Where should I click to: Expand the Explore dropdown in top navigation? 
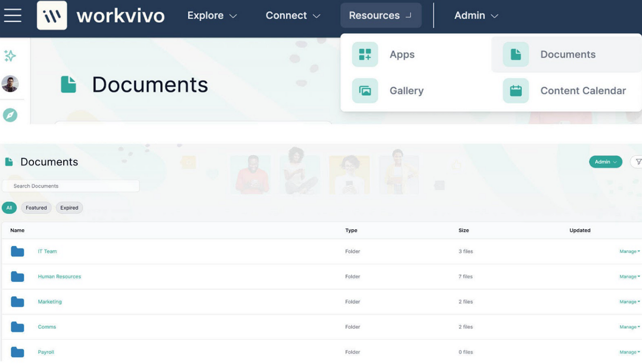click(x=212, y=16)
